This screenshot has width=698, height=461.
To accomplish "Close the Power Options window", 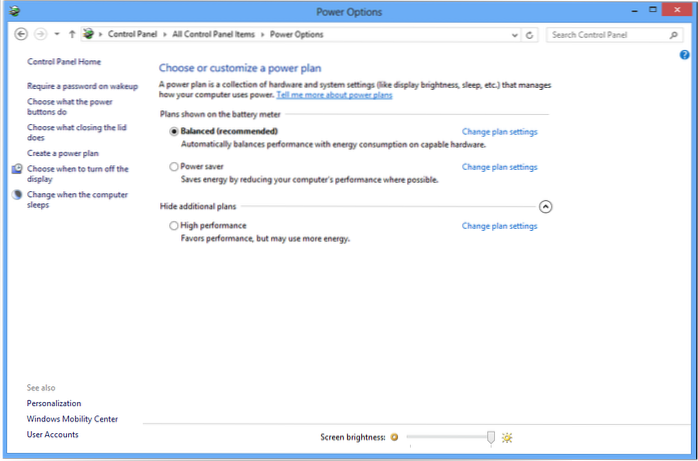I will coord(677,10).
